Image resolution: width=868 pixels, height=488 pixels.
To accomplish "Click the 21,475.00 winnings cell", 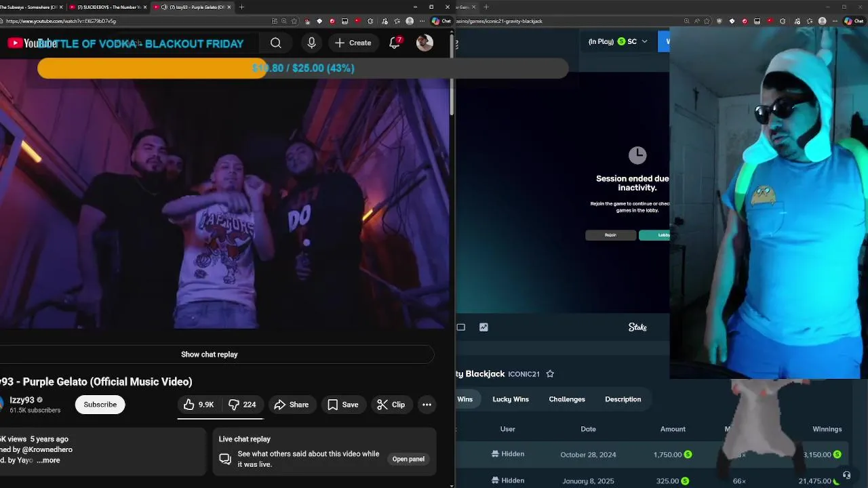I will [x=820, y=481].
